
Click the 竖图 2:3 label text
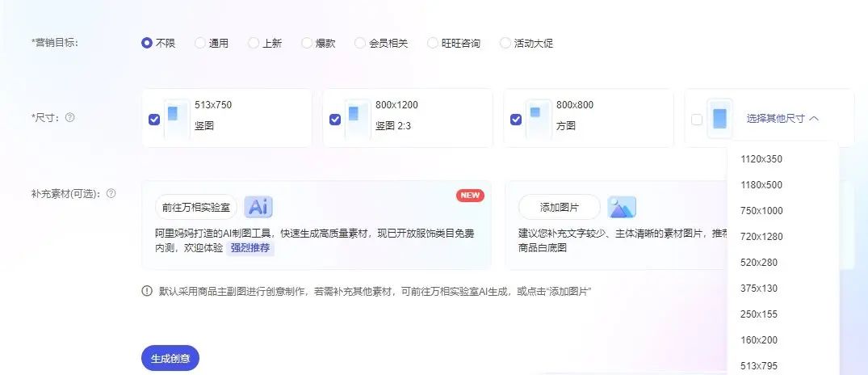(x=393, y=126)
